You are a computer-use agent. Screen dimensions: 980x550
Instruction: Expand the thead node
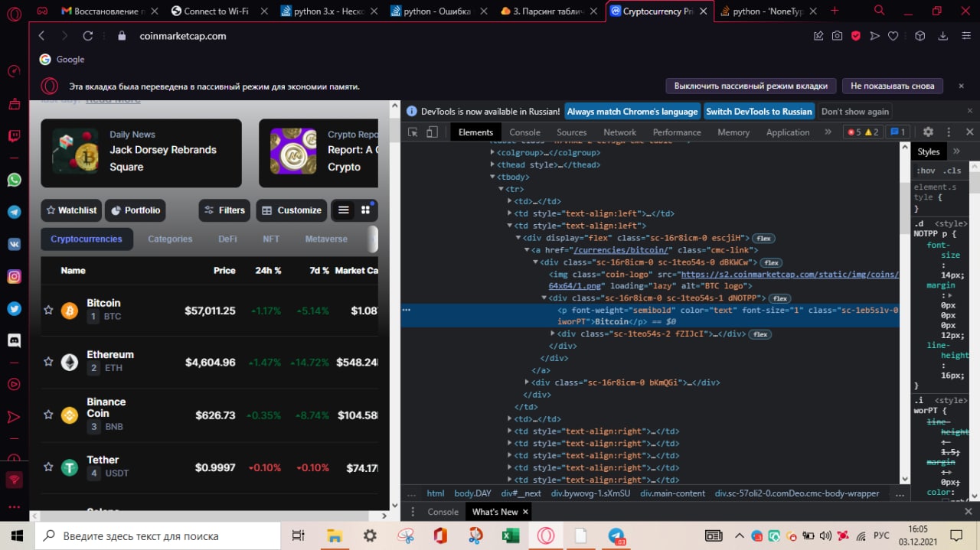tap(492, 164)
